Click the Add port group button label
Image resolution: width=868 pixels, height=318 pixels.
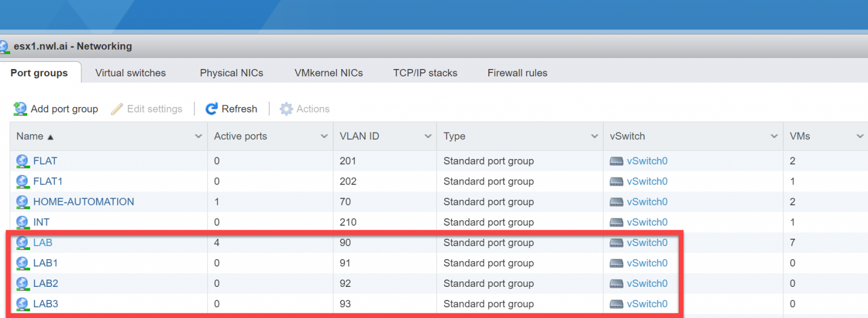click(x=64, y=109)
